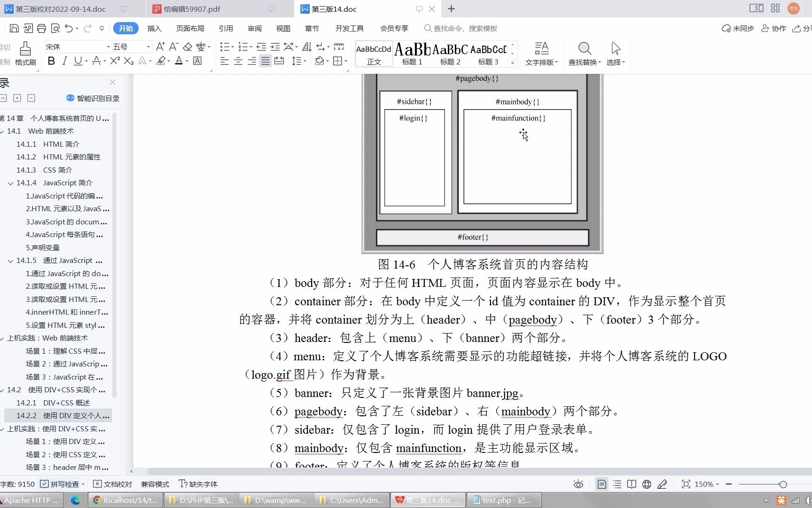Toggle Italic formatting
812x508 pixels.
coord(64,61)
